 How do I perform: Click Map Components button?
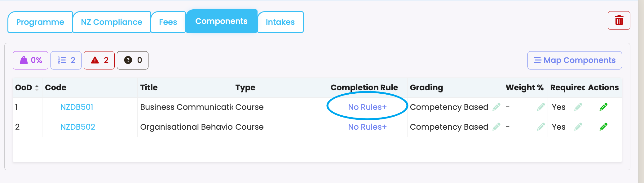pyautogui.click(x=575, y=60)
